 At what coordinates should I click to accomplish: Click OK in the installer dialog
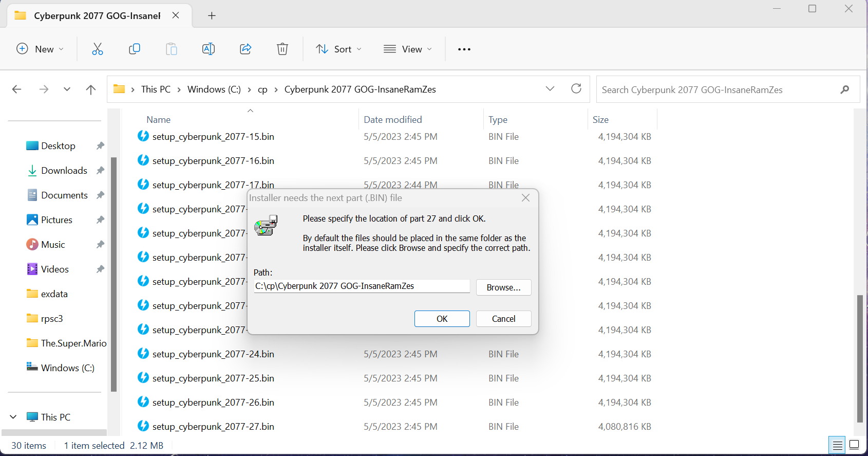[442, 319]
